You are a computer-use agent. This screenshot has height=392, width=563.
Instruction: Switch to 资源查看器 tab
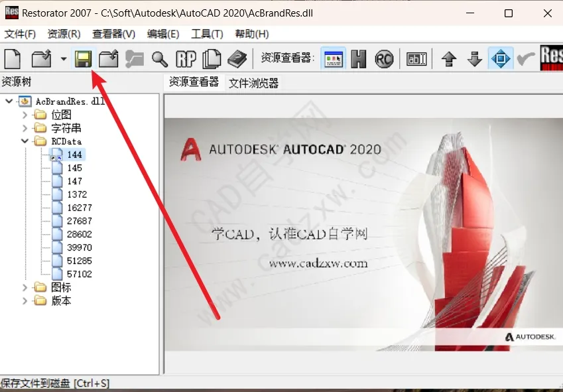194,82
